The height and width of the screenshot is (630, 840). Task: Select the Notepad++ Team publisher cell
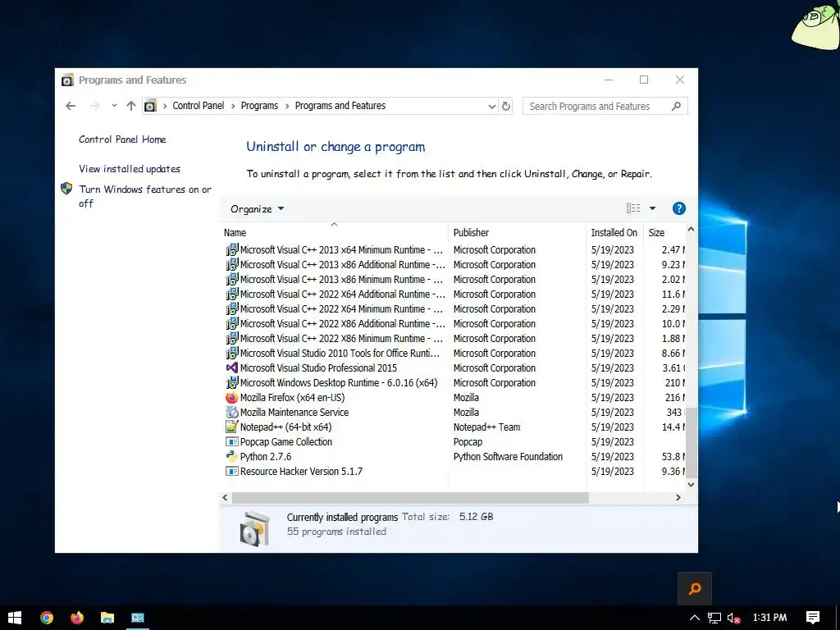[486, 427]
